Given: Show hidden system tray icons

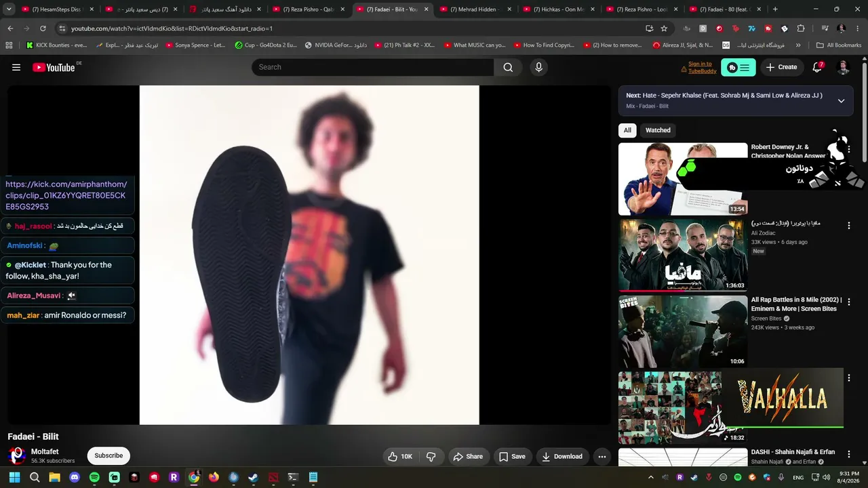Looking at the screenshot, I should [651, 477].
